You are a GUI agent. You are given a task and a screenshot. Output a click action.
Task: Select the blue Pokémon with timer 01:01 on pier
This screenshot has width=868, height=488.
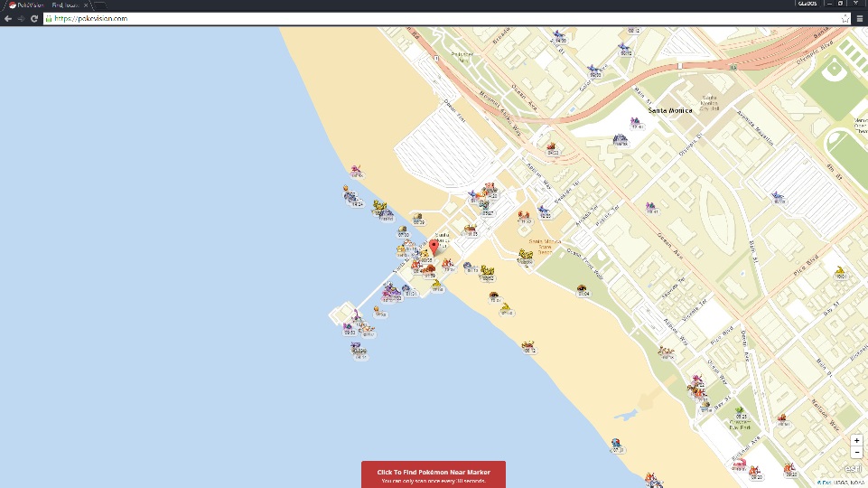407,289
